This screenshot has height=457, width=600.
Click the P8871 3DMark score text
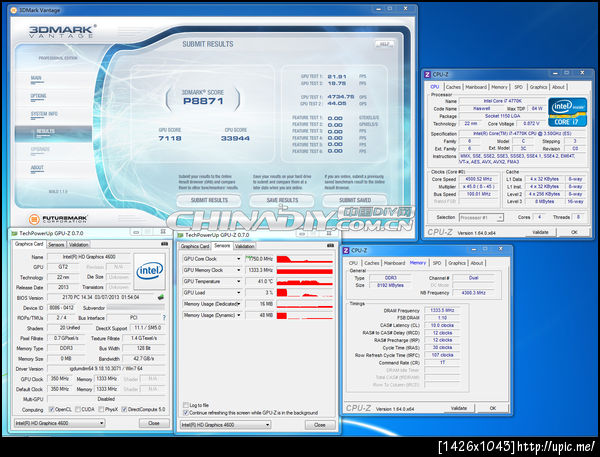click(x=203, y=101)
